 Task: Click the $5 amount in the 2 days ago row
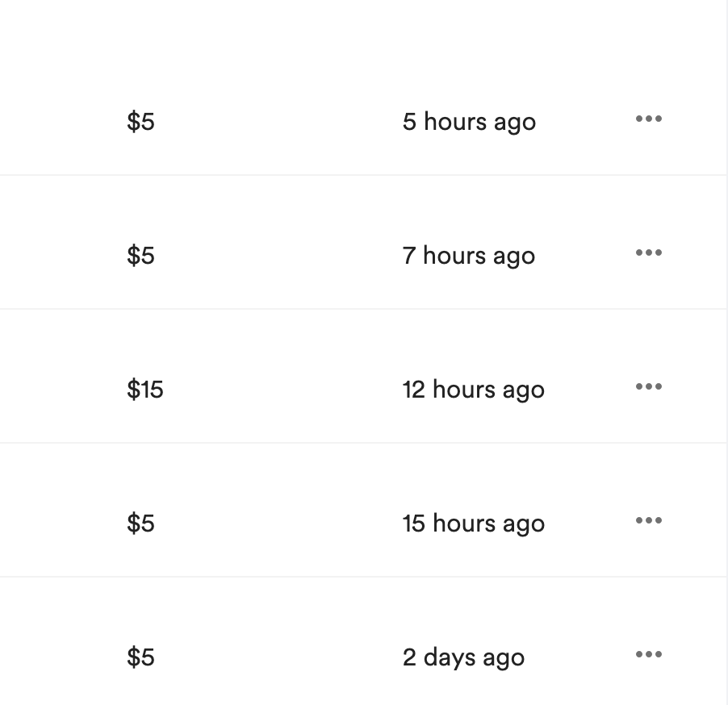140,657
